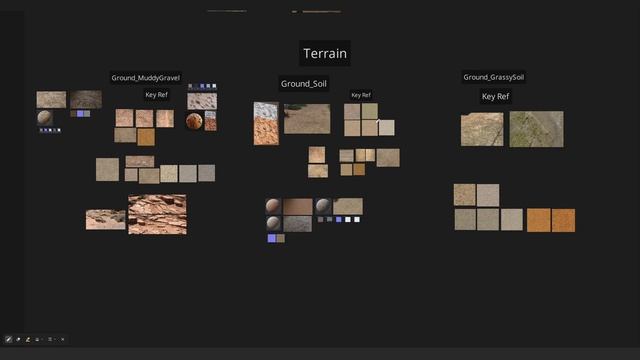
Task: Select the orange sphere material preview in MuddyGravel group
Action: (x=194, y=121)
